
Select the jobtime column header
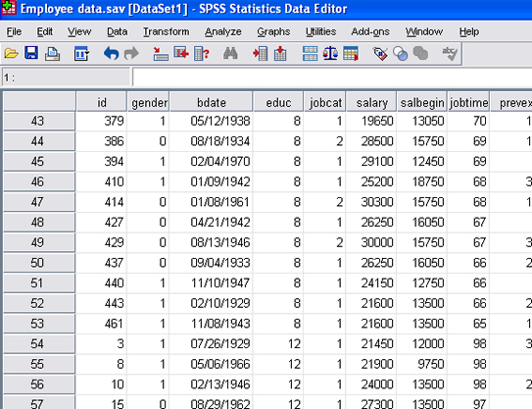pyautogui.click(x=468, y=102)
